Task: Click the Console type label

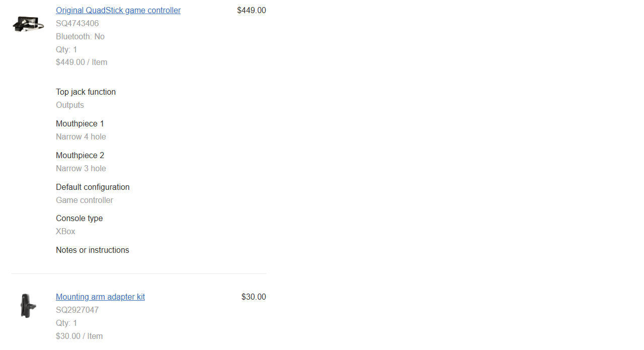Action: tap(79, 218)
